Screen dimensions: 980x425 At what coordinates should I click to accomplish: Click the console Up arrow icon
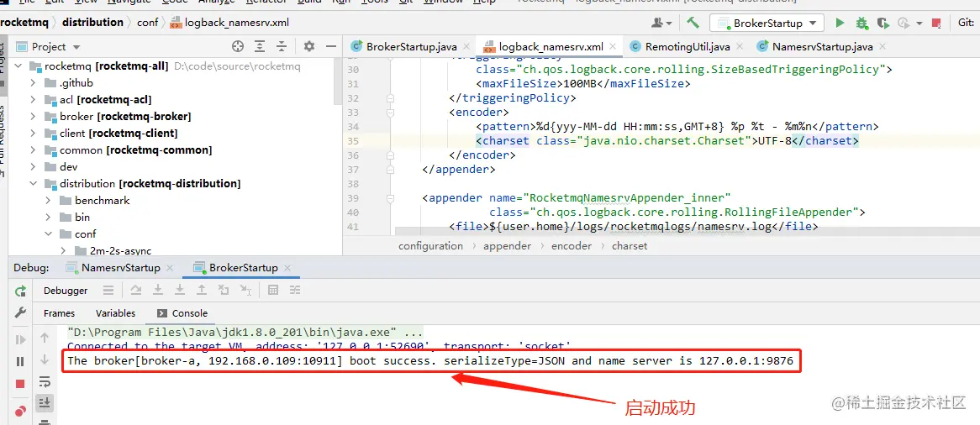45,338
